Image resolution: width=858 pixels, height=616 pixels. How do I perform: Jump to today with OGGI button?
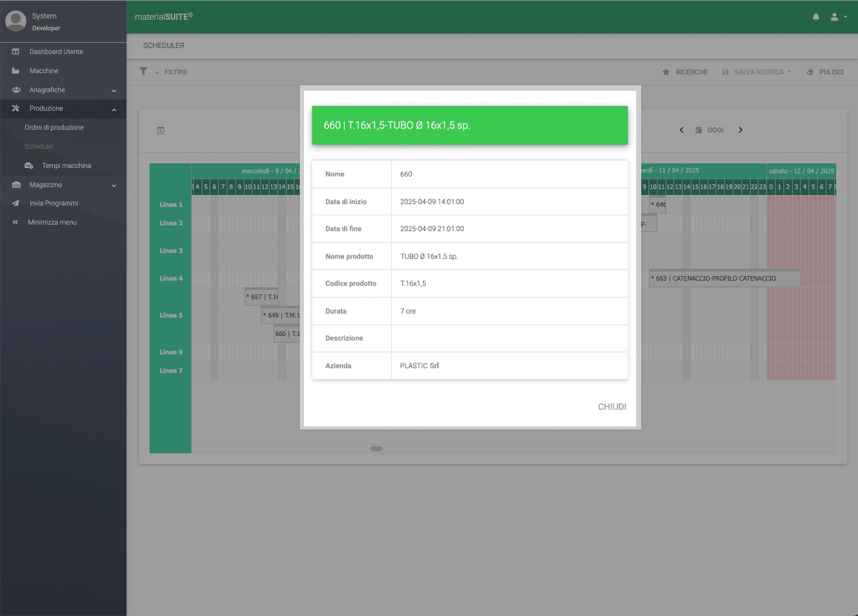click(x=710, y=130)
